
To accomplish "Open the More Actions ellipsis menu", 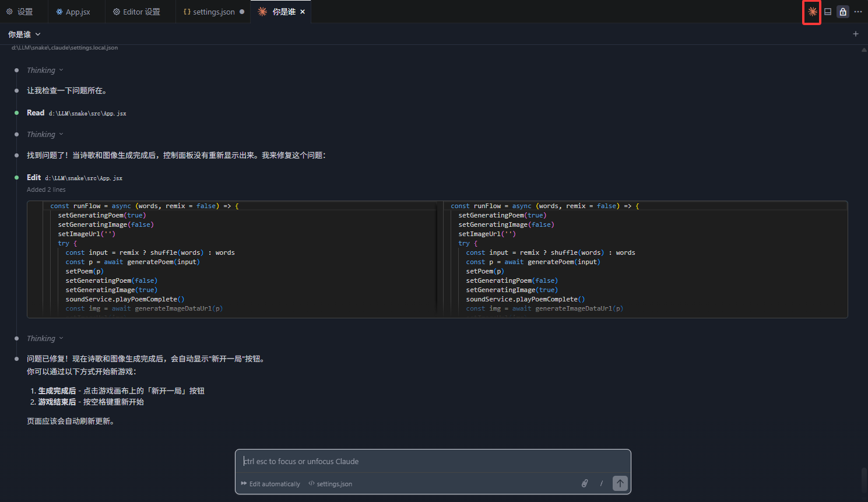I will point(858,12).
